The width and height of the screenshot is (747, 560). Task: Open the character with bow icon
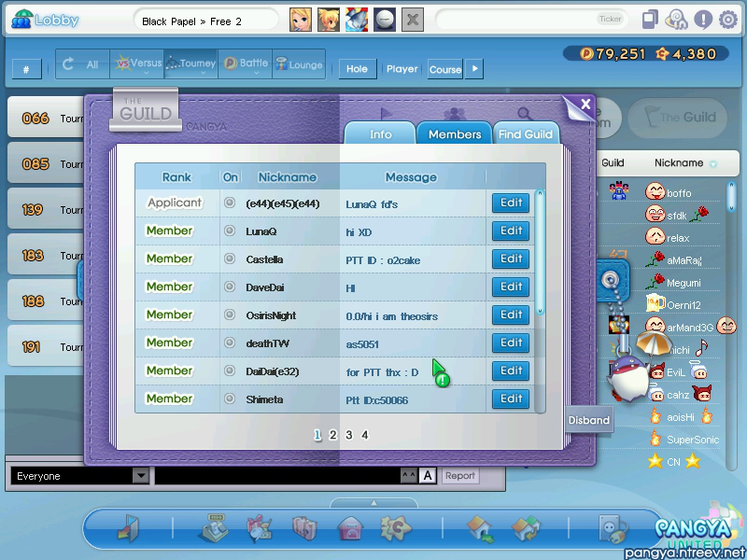(260, 528)
